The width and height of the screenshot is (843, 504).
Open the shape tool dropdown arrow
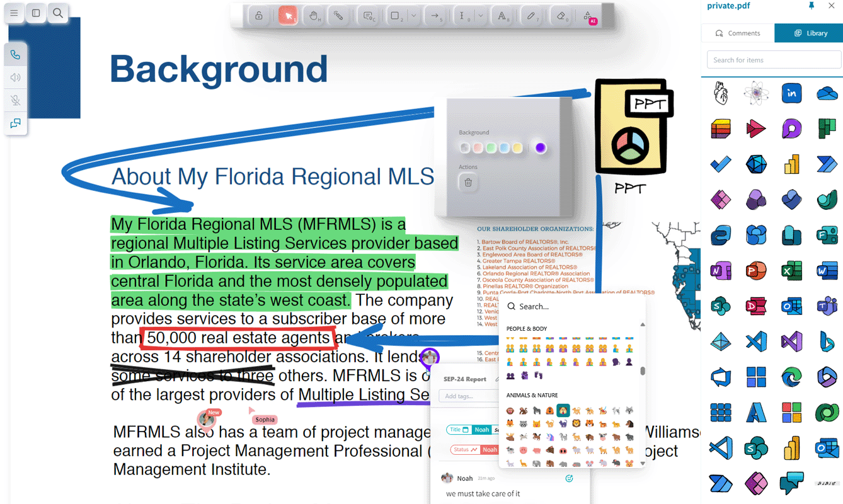point(413,16)
